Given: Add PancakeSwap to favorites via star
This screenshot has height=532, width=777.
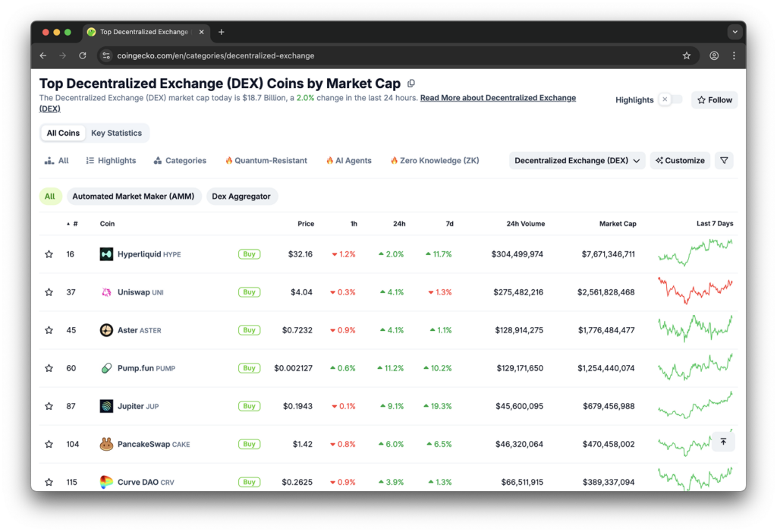Looking at the screenshot, I should [49, 444].
